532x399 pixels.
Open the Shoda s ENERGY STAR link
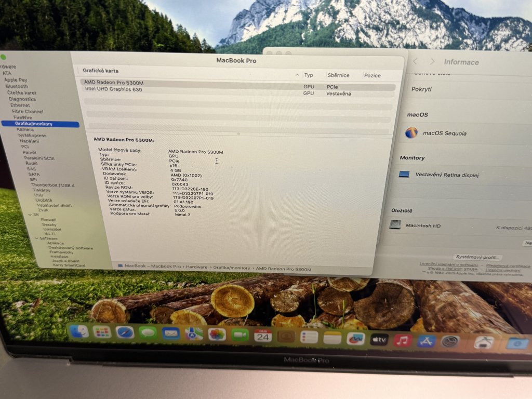pyautogui.click(x=453, y=269)
